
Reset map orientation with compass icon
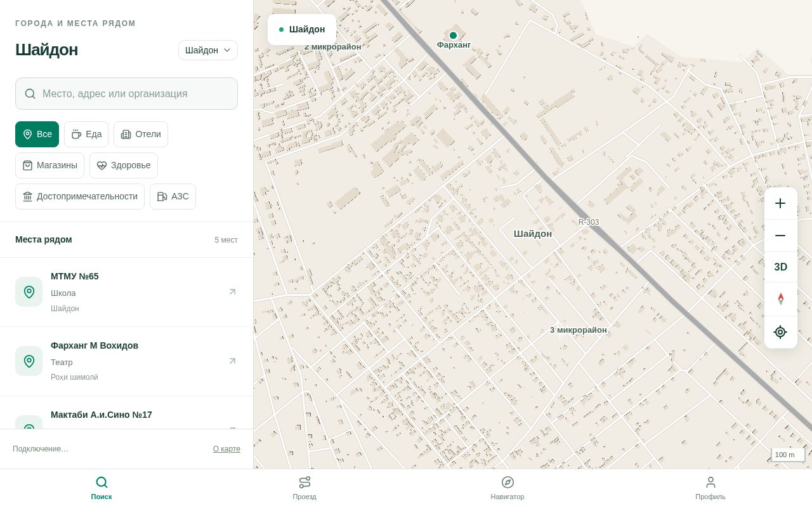780,299
